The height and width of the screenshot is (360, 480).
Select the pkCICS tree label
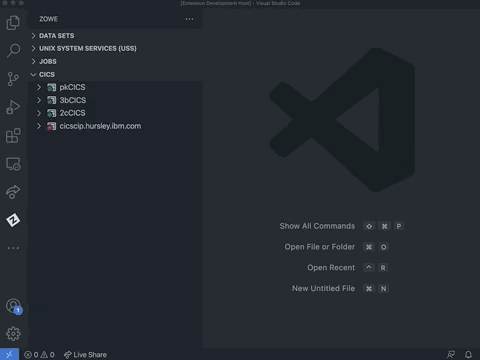[x=72, y=87]
